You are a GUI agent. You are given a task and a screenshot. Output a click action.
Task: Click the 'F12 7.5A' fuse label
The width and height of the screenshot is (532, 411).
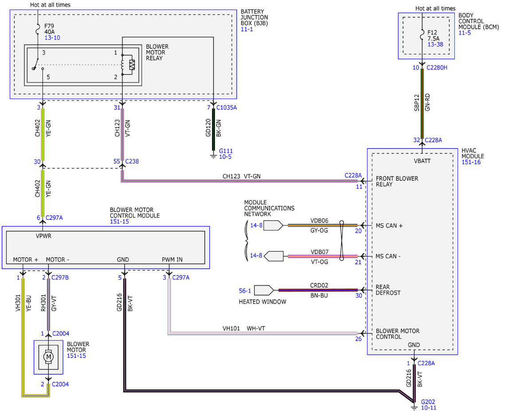pos(434,35)
